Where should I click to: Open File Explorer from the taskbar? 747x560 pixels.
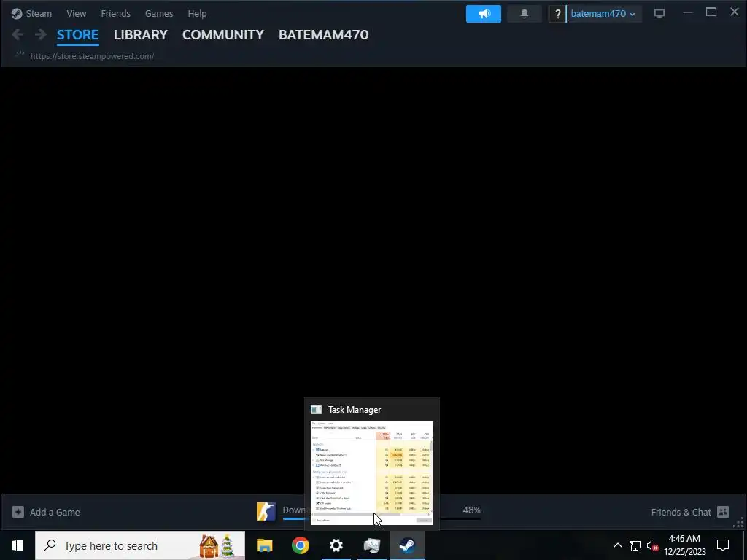(264, 545)
